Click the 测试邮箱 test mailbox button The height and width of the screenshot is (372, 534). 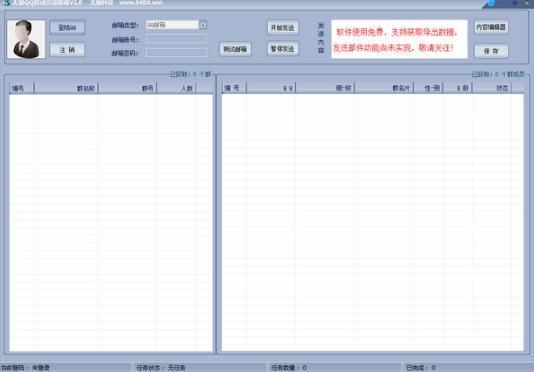click(235, 49)
